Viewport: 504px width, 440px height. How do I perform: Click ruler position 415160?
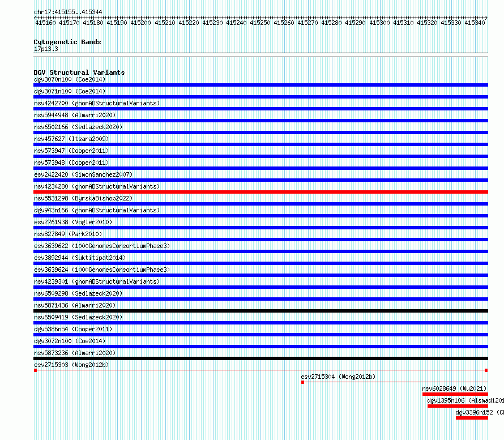pyautogui.click(x=45, y=23)
